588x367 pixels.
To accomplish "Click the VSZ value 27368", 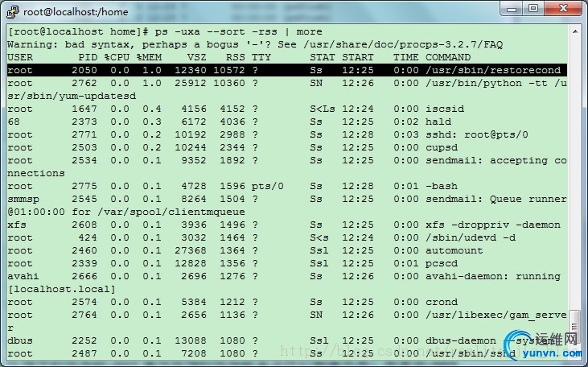I will [x=191, y=250].
